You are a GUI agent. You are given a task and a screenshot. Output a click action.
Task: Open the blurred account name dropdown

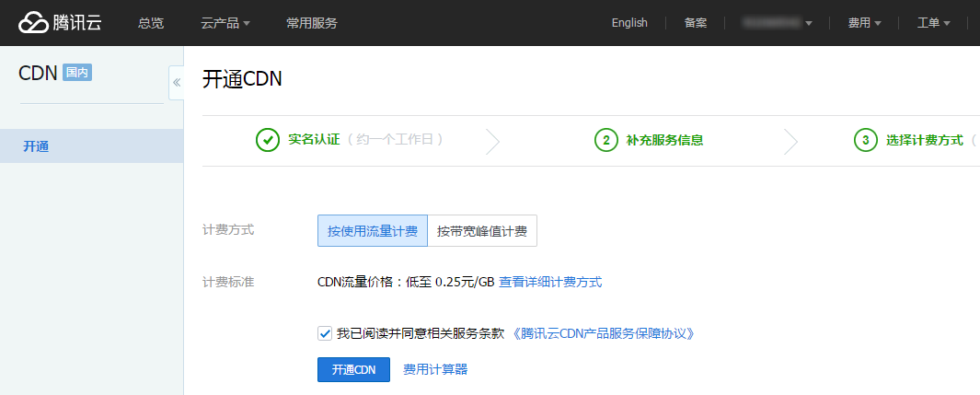point(777,23)
